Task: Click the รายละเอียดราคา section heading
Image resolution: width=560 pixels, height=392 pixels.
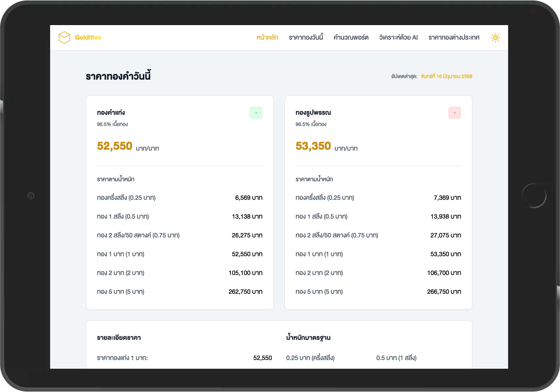Action: (119, 338)
